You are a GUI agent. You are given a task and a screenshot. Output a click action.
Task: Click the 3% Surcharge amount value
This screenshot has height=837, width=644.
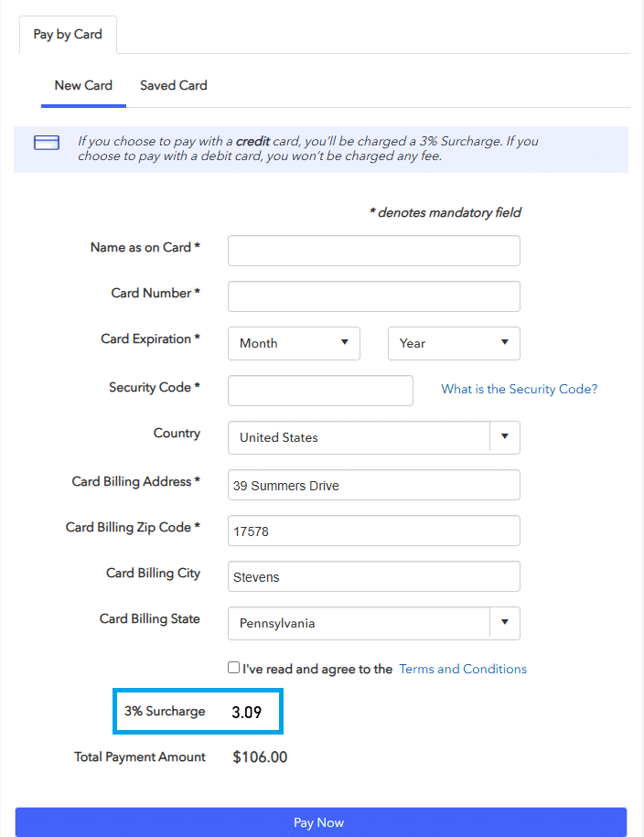pos(247,712)
